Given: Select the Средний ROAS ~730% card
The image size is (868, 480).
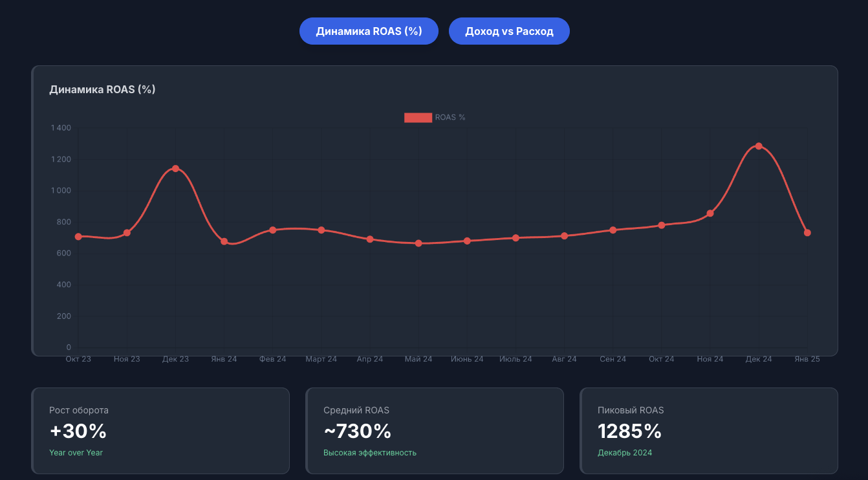Looking at the screenshot, I should coord(435,430).
